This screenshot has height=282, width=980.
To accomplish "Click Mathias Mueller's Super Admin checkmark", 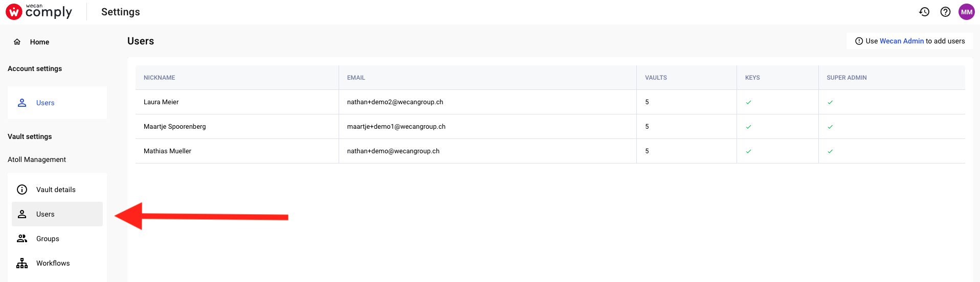I will tap(830, 151).
